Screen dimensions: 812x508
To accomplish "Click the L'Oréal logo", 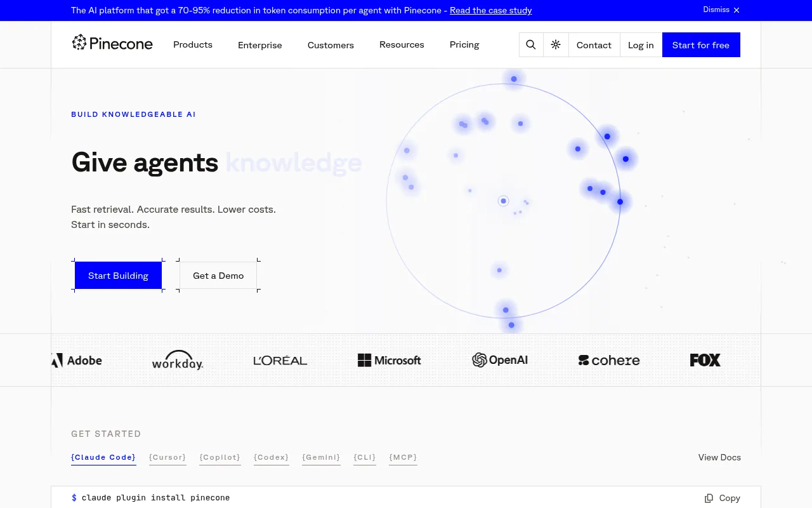I will click(x=280, y=360).
